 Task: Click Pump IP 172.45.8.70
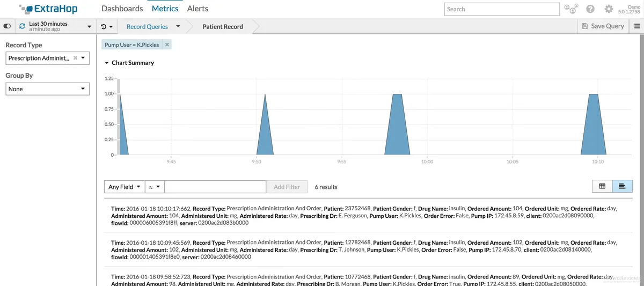[x=506, y=250]
